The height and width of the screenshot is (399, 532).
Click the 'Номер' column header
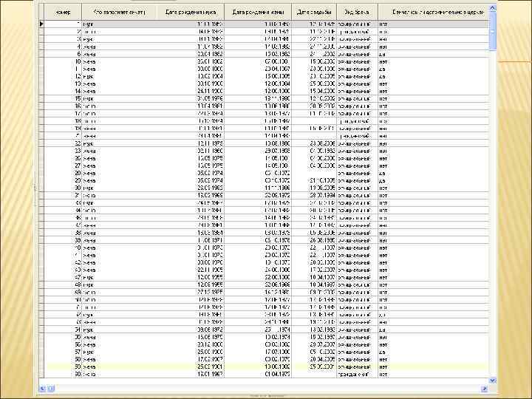(63, 13)
